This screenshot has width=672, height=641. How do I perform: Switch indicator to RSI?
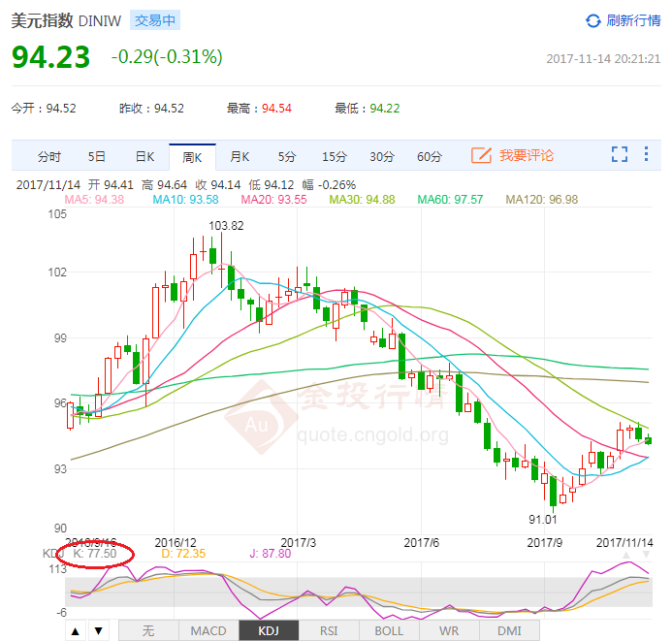pyautogui.click(x=328, y=631)
